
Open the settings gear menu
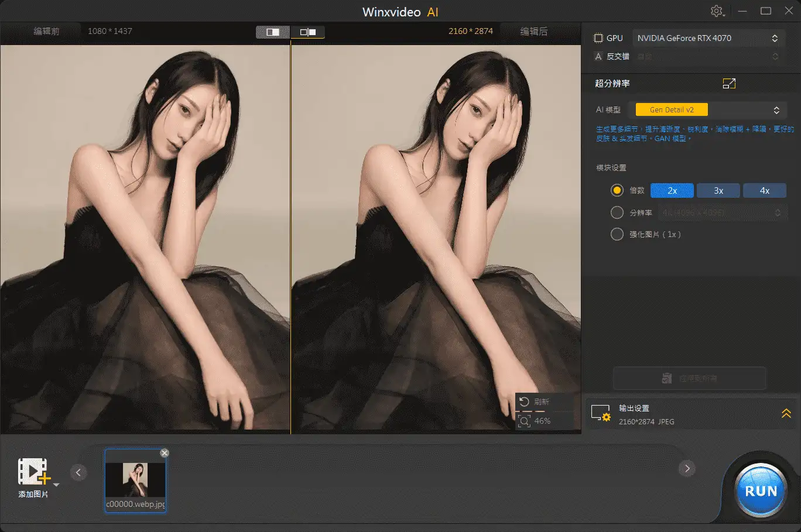tap(717, 11)
